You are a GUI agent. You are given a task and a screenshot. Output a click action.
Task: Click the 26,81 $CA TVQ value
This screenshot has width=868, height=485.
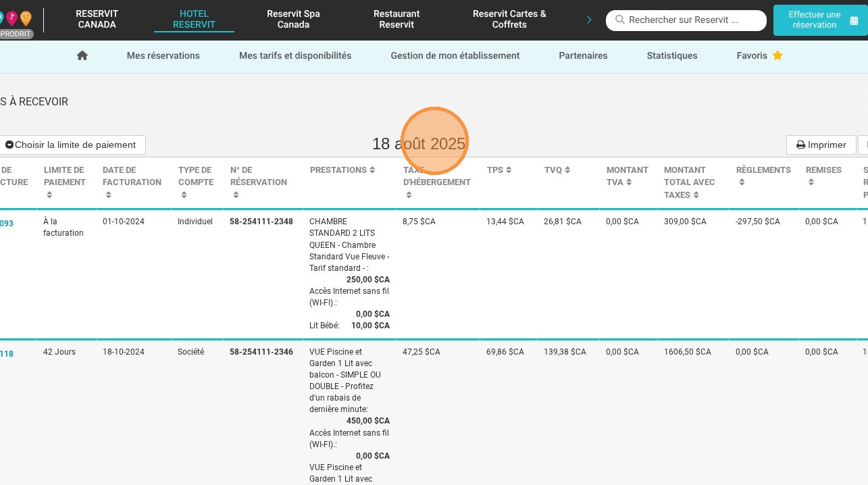coord(563,222)
